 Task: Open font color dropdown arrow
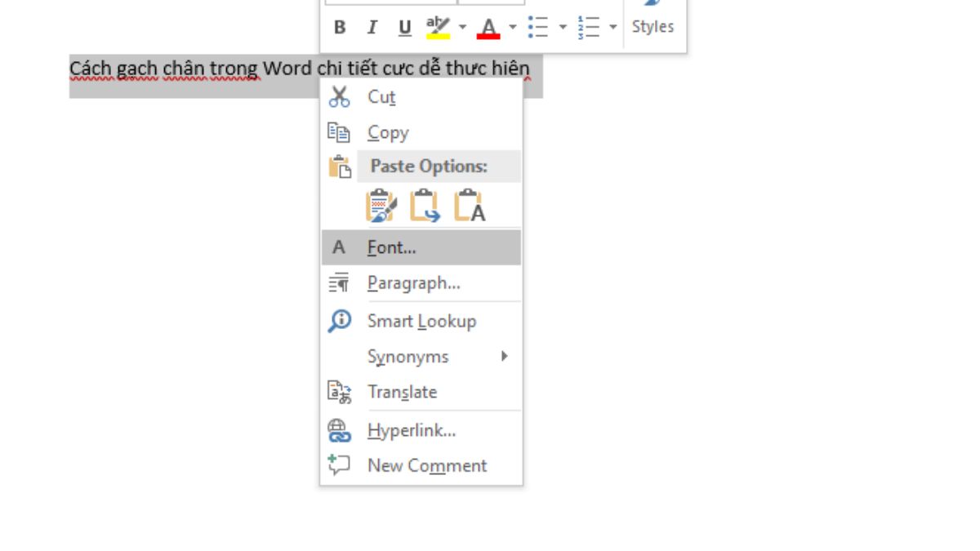(512, 28)
